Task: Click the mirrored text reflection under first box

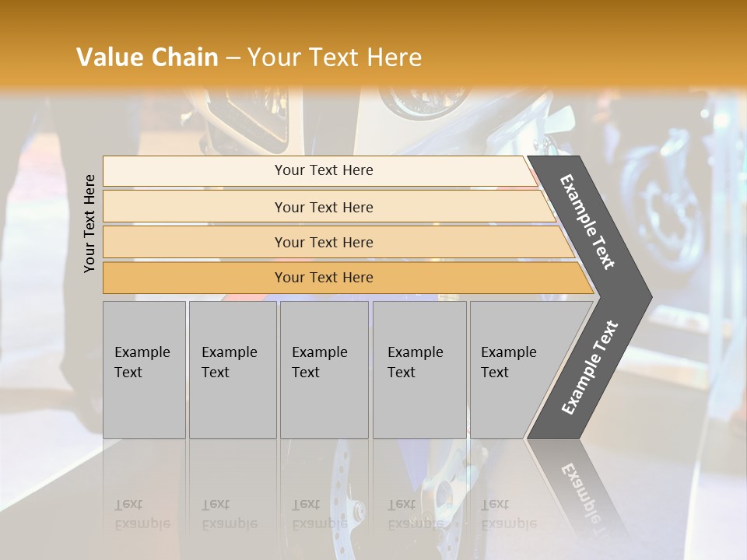Action: [142, 514]
